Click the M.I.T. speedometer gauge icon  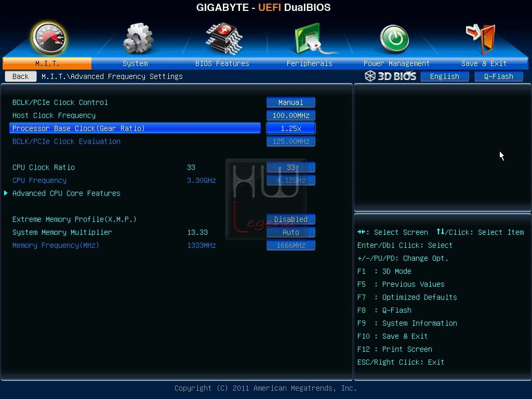48,38
